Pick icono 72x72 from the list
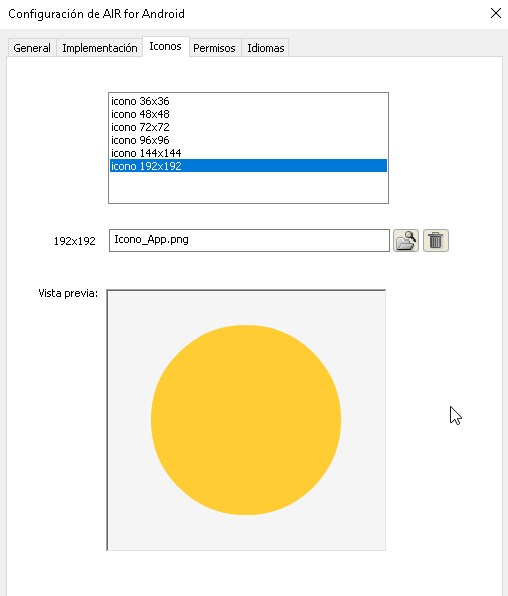508x596 pixels. [x=248, y=127]
